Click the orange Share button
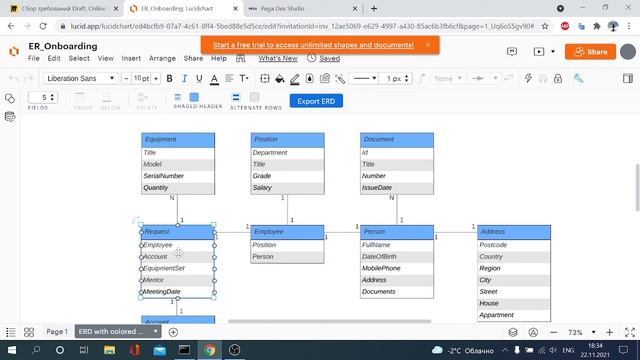The width and height of the screenshot is (640, 360). coord(590,52)
